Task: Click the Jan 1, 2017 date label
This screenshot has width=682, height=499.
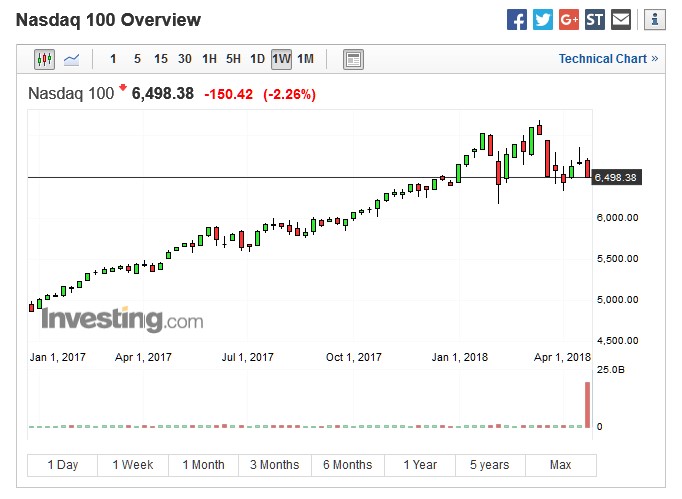Action: click(x=58, y=357)
